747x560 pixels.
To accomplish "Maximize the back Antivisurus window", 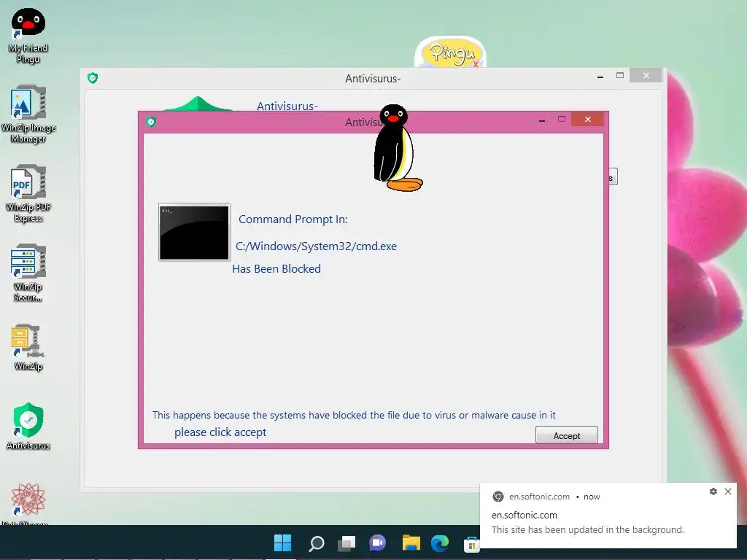I will coord(620,75).
